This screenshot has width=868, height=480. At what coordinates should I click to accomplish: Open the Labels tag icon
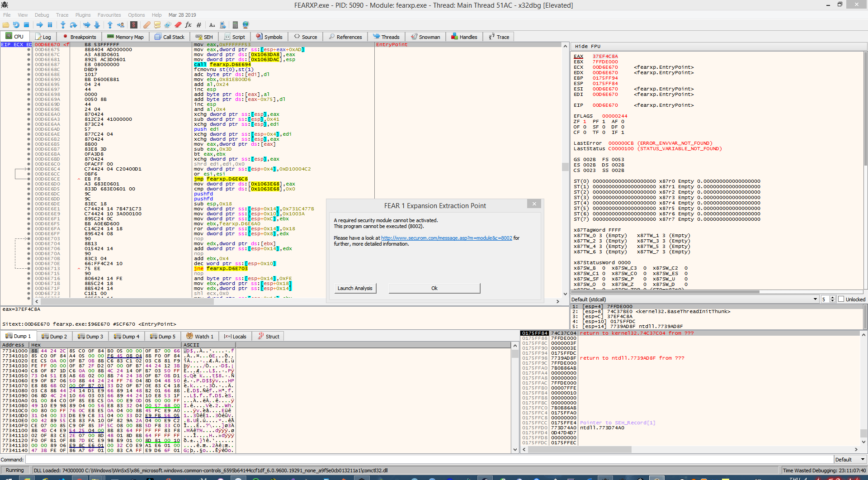168,25
